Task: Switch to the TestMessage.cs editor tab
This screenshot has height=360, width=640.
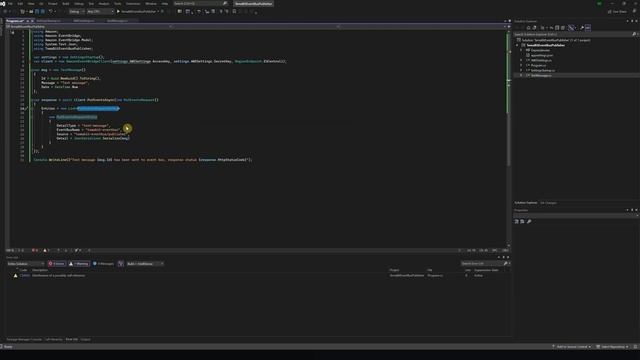Action: (x=118, y=20)
